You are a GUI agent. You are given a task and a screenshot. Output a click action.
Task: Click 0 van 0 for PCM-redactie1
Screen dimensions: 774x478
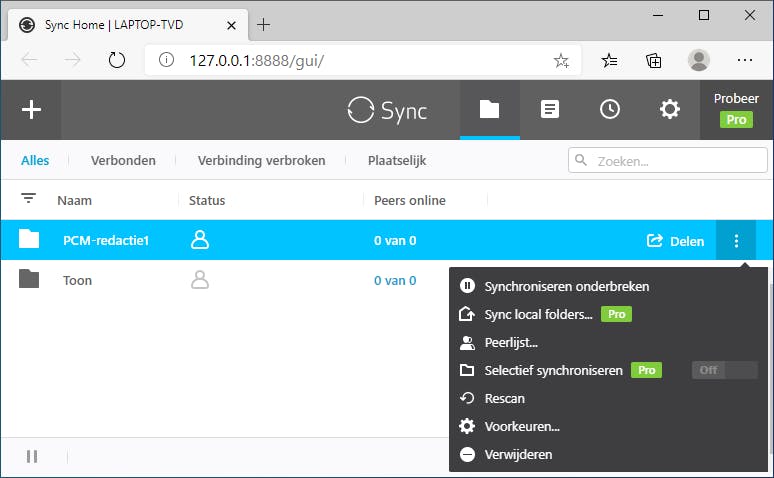point(395,240)
